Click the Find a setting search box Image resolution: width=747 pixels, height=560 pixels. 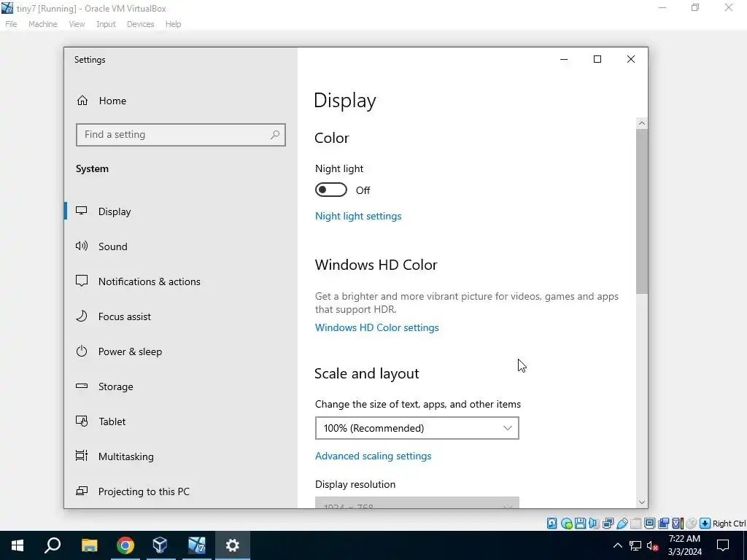coord(181,135)
